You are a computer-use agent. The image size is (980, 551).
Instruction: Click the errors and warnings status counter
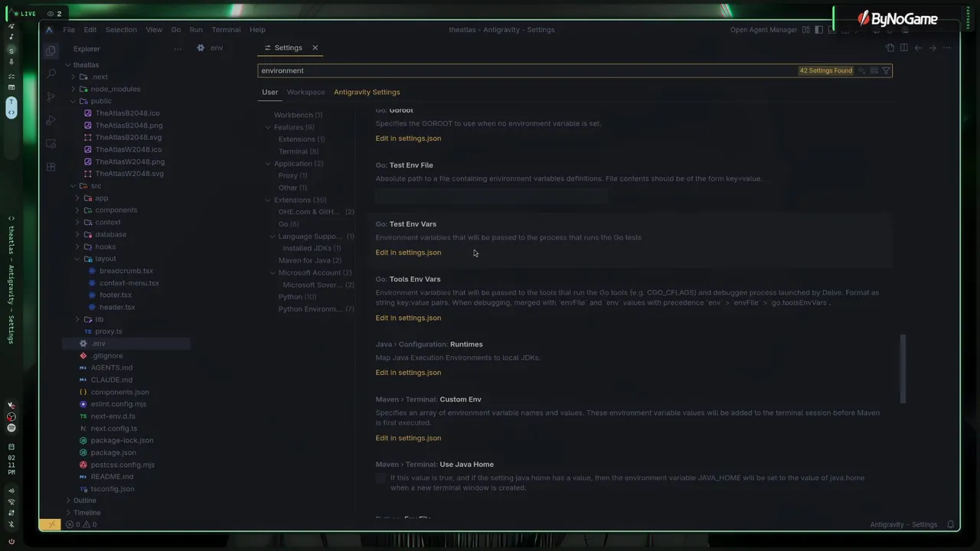81,525
